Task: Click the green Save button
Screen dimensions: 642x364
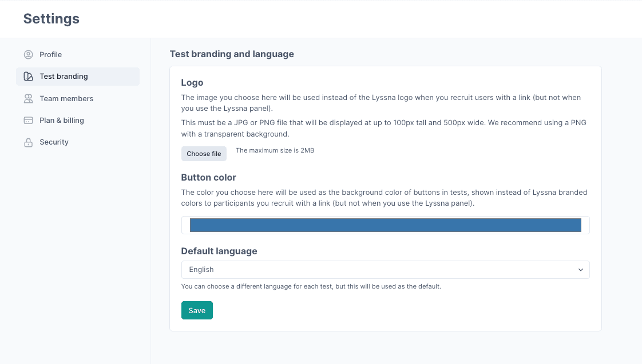Action: [197, 310]
